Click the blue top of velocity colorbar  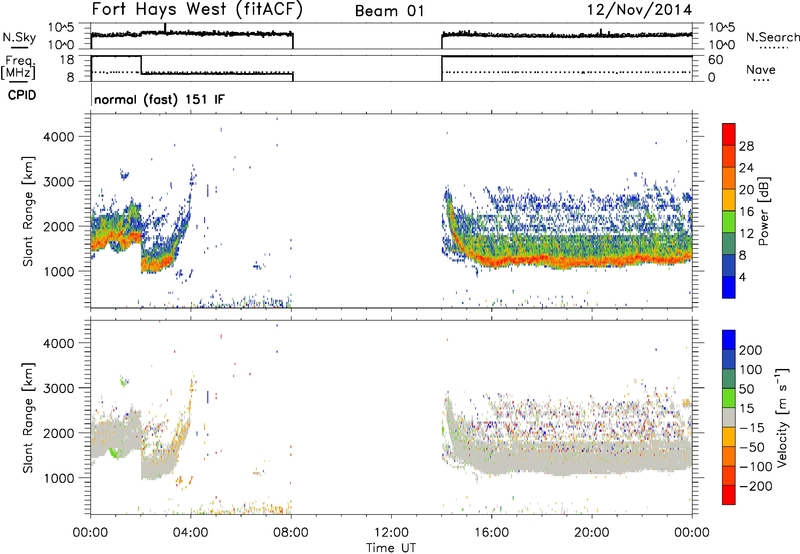coord(729,340)
